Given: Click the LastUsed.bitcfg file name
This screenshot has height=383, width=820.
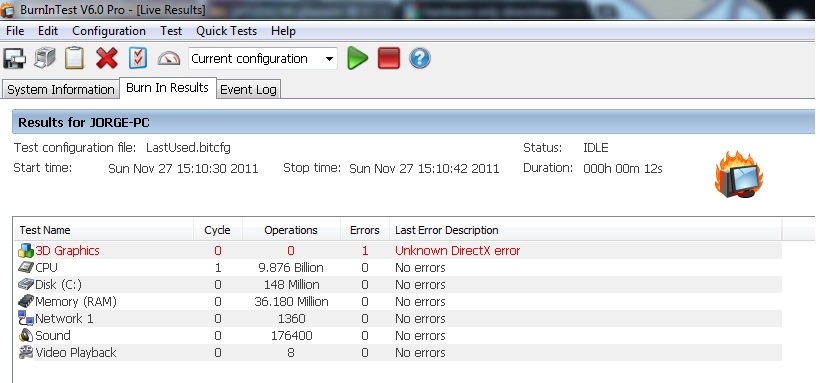Looking at the screenshot, I should click(x=188, y=148).
